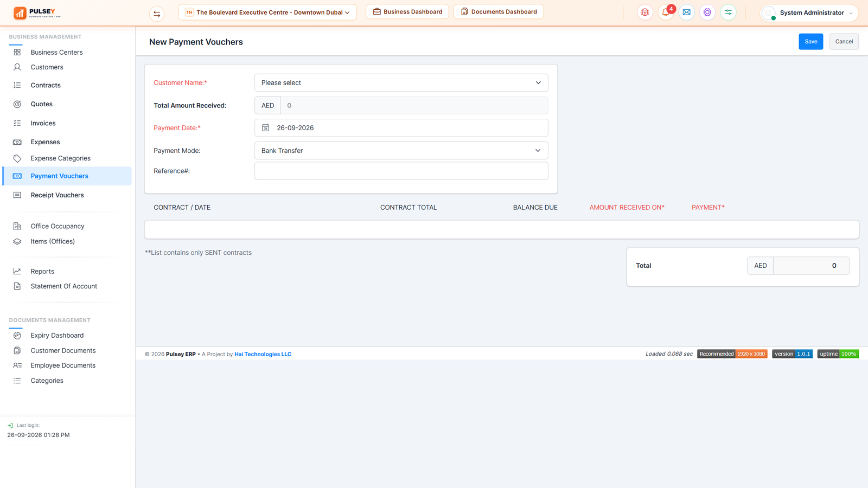This screenshot has width=868, height=488.
Task: Click the Pulsey logo
Action: (x=37, y=12)
